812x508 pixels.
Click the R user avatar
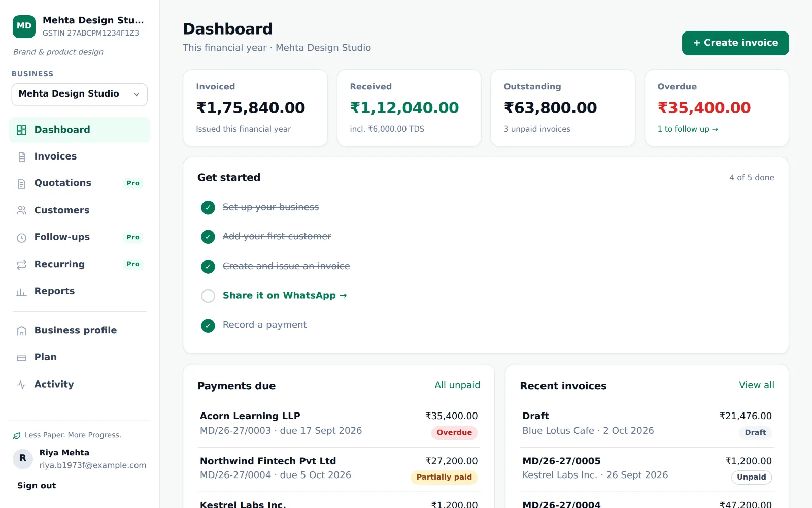(23, 459)
